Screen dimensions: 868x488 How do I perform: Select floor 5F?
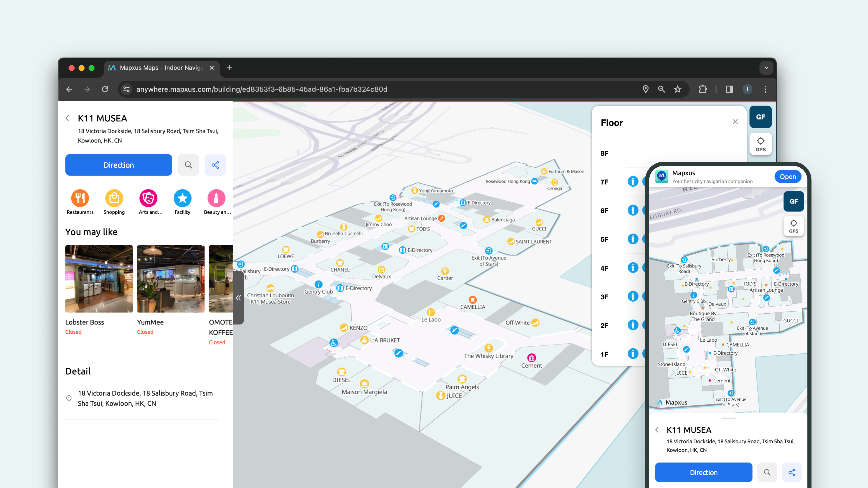(x=604, y=239)
